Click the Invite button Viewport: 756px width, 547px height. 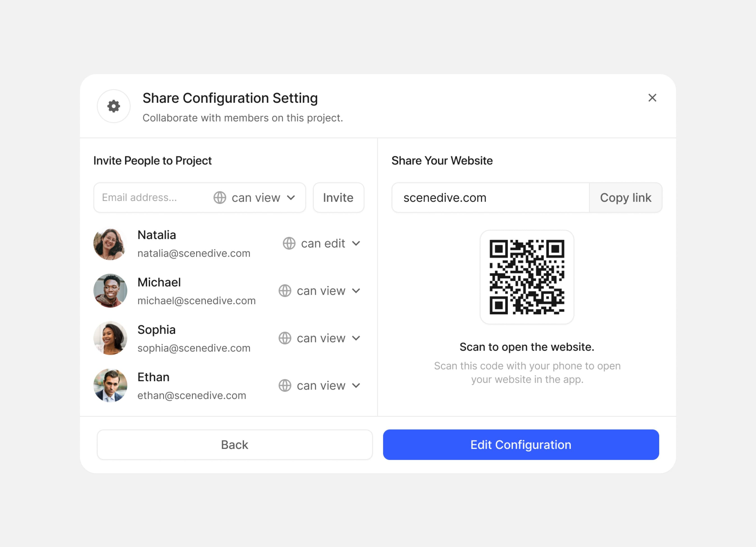click(338, 197)
